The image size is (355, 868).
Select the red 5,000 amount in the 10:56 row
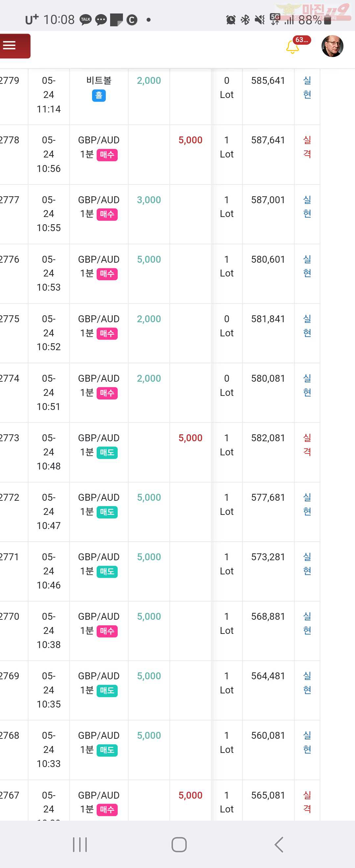point(190,140)
